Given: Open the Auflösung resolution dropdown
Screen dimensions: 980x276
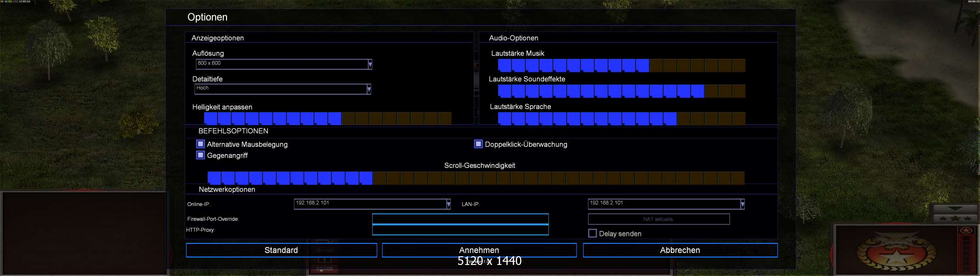Looking at the screenshot, I should [x=370, y=64].
